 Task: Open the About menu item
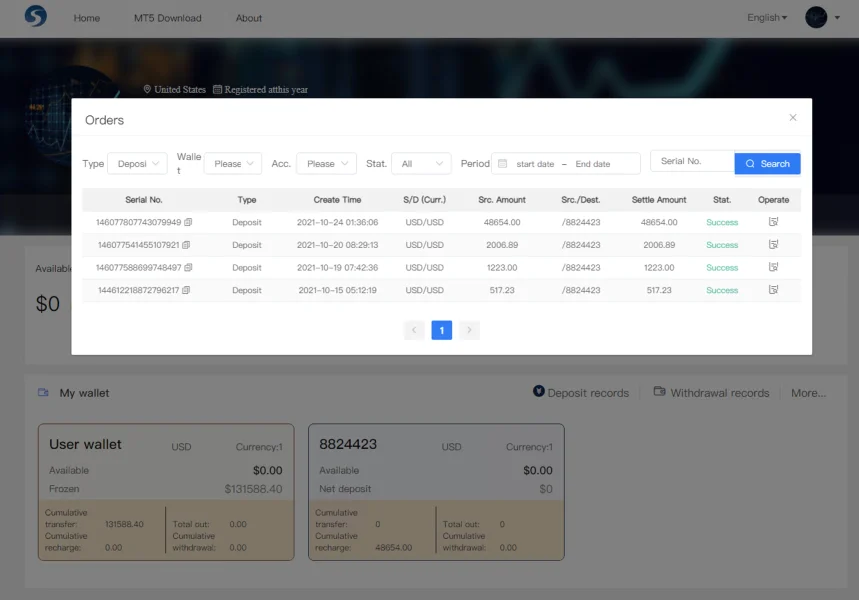[249, 18]
